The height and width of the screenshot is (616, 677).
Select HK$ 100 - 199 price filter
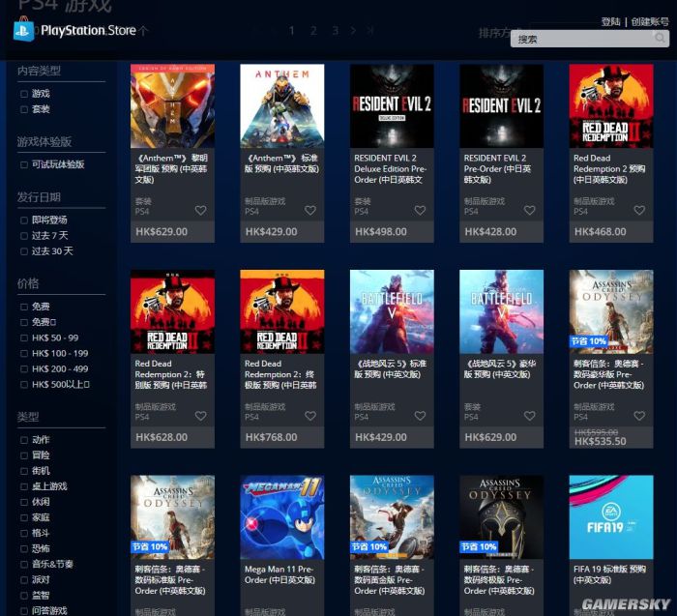[x=24, y=354]
